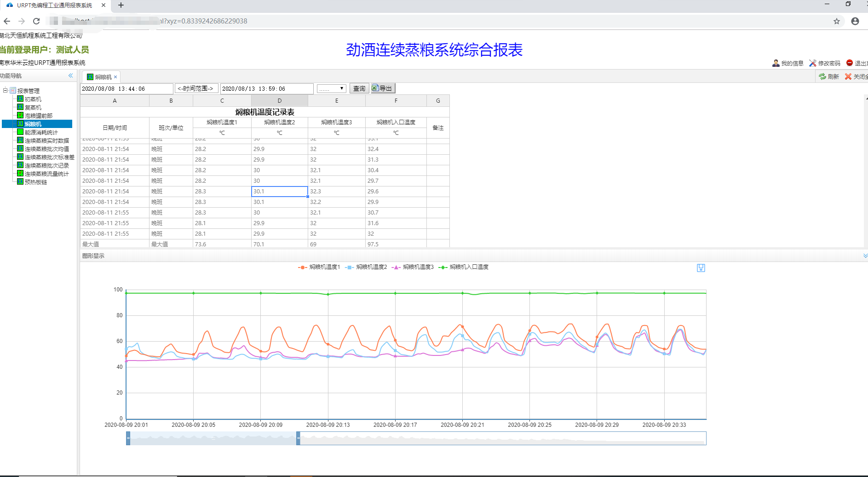Click the right handle of chart zoom slider
The width and height of the screenshot is (868, 477).
298,438
